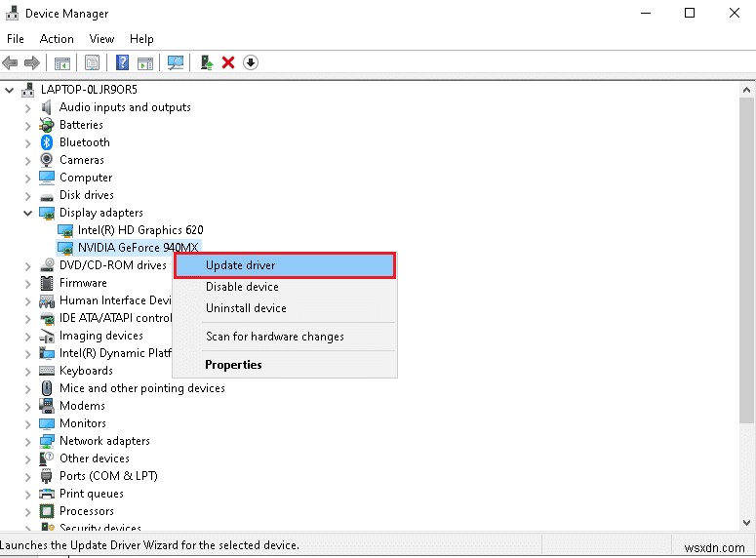Image resolution: width=756 pixels, height=558 pixels.
Task: Click the Show/Hide console tree icon
Action: point(61,62)
